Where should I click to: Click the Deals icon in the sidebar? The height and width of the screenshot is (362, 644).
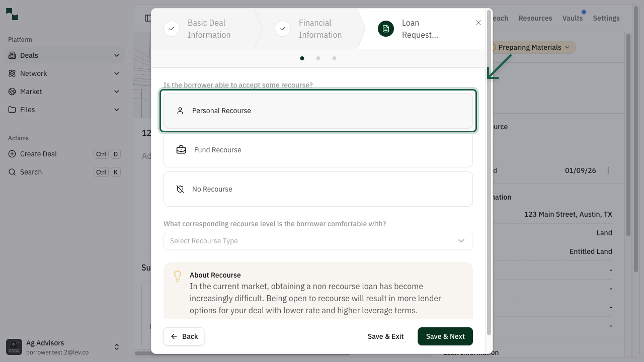[11, 55]
